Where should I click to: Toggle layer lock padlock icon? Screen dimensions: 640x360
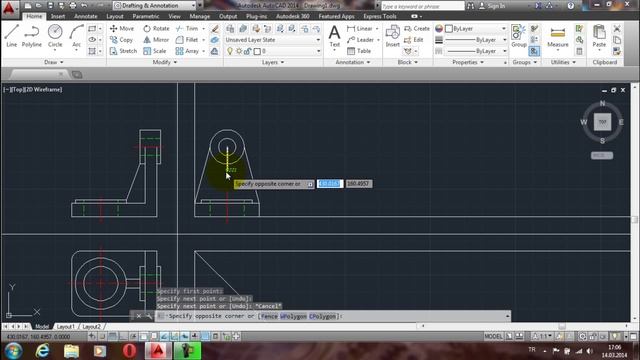pos(247,51)
